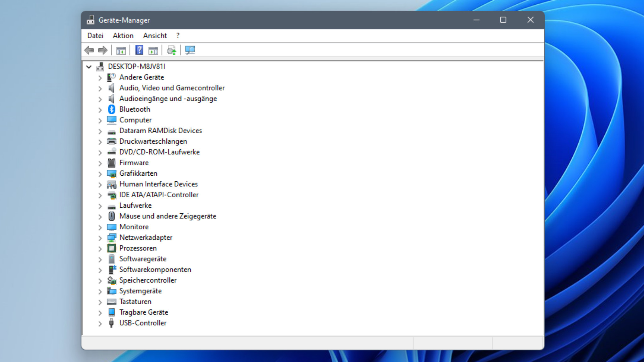
Task: Click the forward navigation arrow icon
Action: pos(102,50)
